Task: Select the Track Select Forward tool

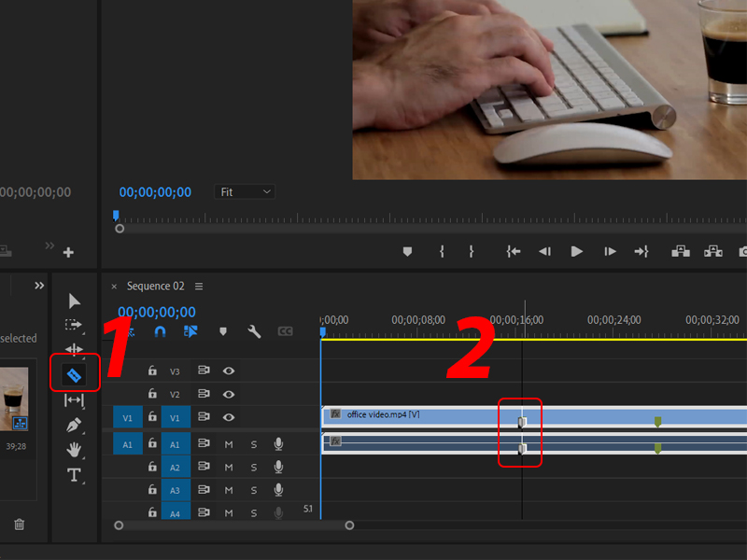Action: click(x=74, y=325)
